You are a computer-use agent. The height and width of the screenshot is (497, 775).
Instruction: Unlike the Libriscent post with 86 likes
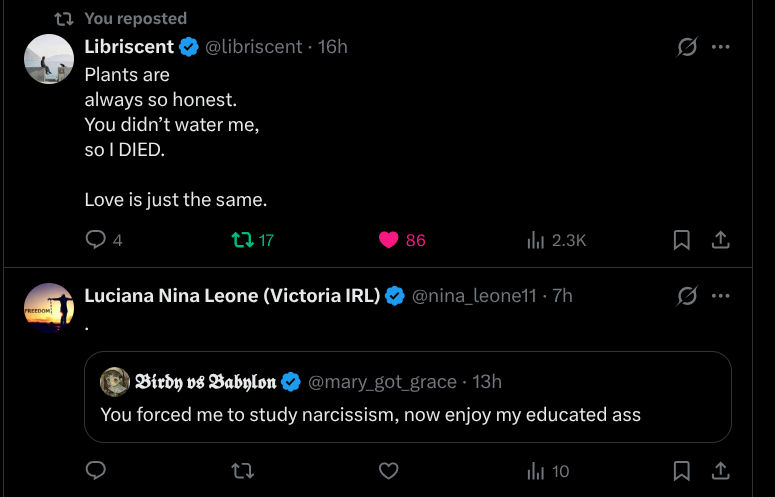389,240
